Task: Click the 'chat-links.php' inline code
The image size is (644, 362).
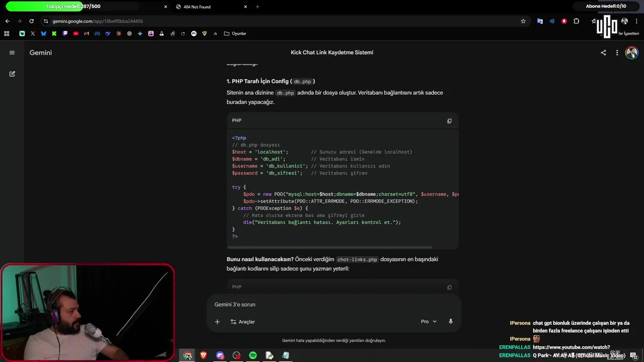Action: [x=357, y=259]
